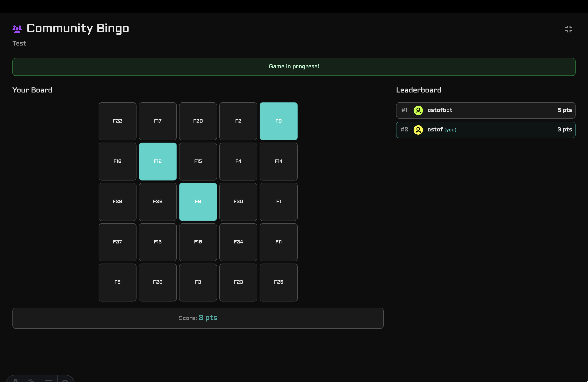Click the 'Game in progress!' banner
Screen dimensions: 588x382
(294, 67)
